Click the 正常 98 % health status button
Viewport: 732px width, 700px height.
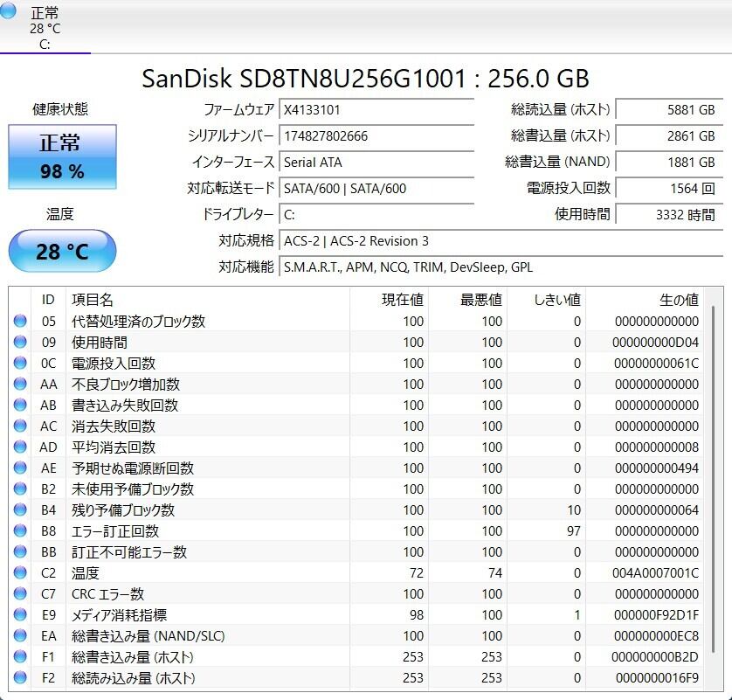(62, 156)
